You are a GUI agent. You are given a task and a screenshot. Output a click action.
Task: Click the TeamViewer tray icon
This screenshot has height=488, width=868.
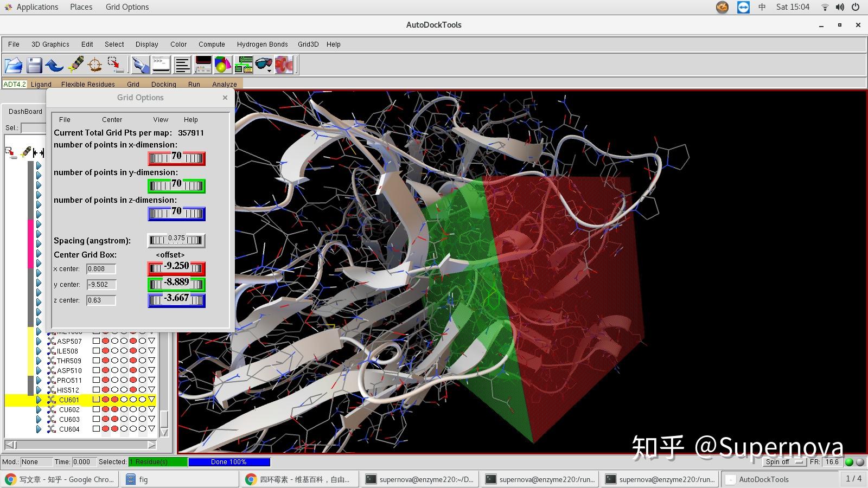pyautogui.click(x=743, y=7)
